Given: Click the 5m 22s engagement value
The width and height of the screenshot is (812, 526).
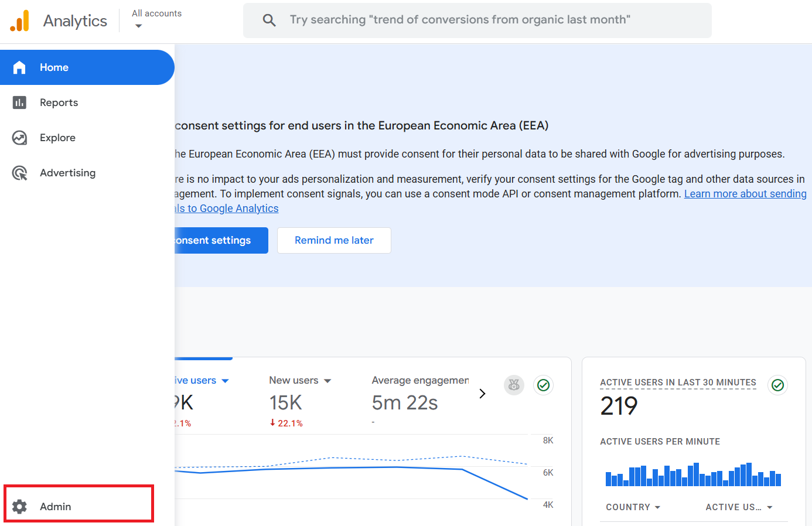Looking at the screenshot, I should point(405,402).
